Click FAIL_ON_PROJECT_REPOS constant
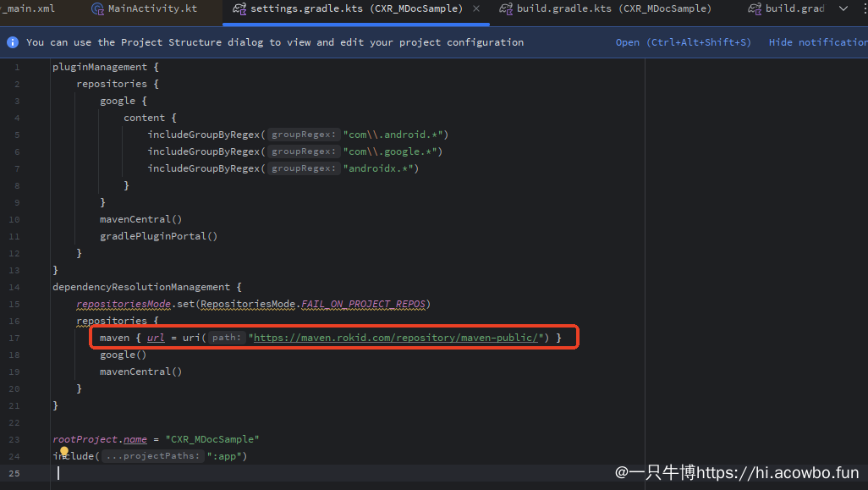 [363, 304]
